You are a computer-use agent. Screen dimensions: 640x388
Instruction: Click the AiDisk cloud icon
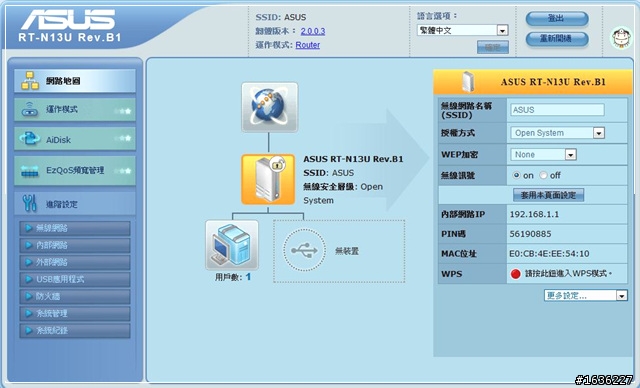(29, 139)
